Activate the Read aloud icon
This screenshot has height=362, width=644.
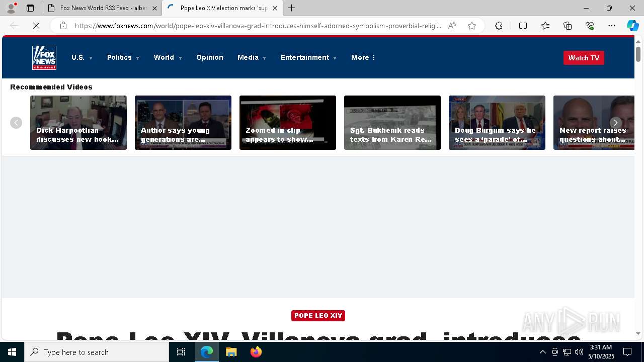click(x=452, y=26)
